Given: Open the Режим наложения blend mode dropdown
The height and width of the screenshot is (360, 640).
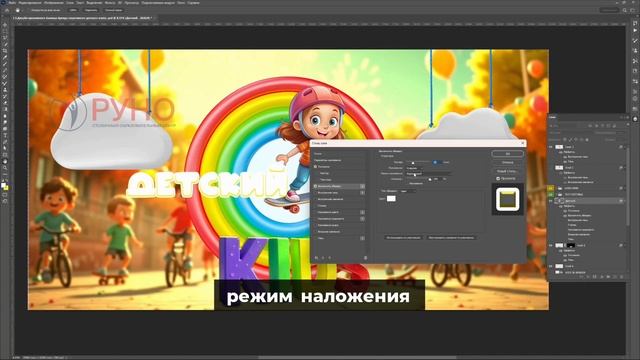Looking at the screenshot, I should pyautogui.click(x=428, y=173).
